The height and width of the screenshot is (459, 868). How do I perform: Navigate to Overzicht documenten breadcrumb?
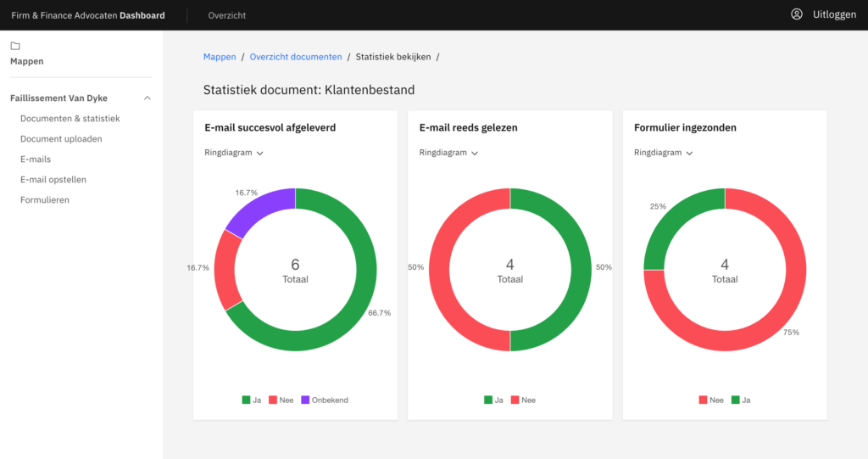point(296,57)
